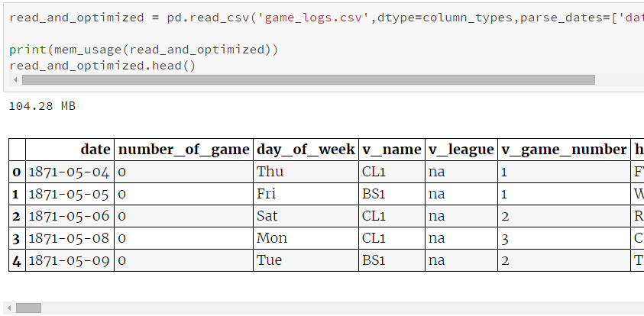The image size is (644, 316).
Task: Click the 'v_name' column header
Action: pyautogui.click(x=392, y=150)
